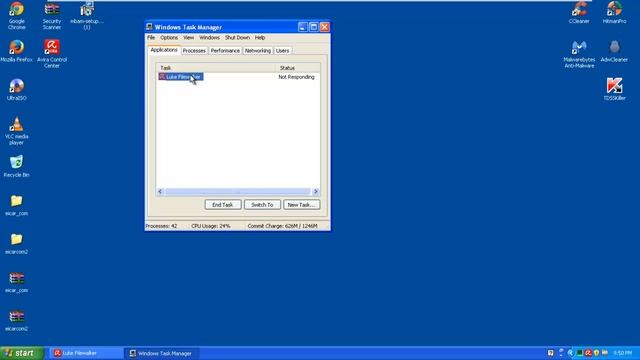Select the mbam-setup installer desktop icon
Screen dimensions: 640x360
click(87, 16)
